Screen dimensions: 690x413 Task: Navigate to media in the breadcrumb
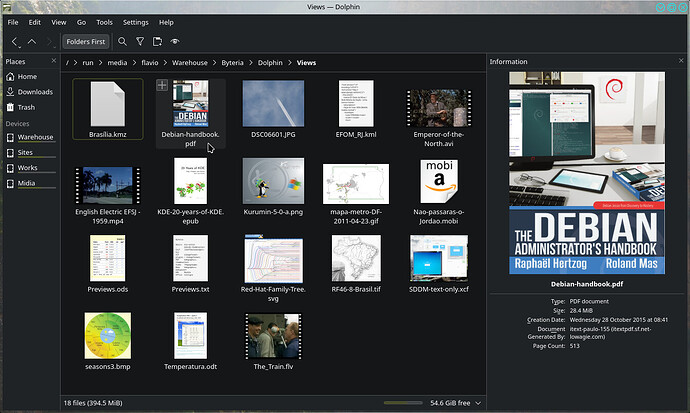[x=117, y=63]
